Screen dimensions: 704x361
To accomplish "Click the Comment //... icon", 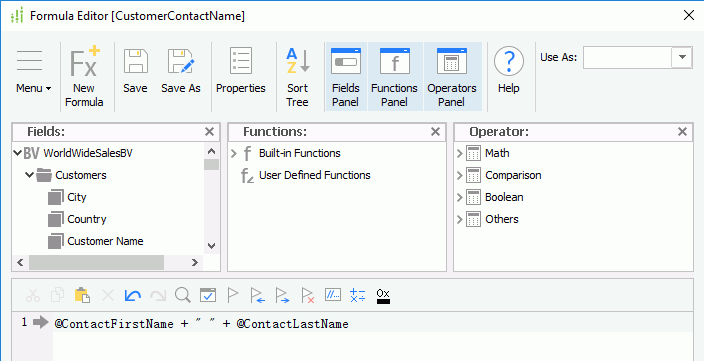I will tap(333, 295).
